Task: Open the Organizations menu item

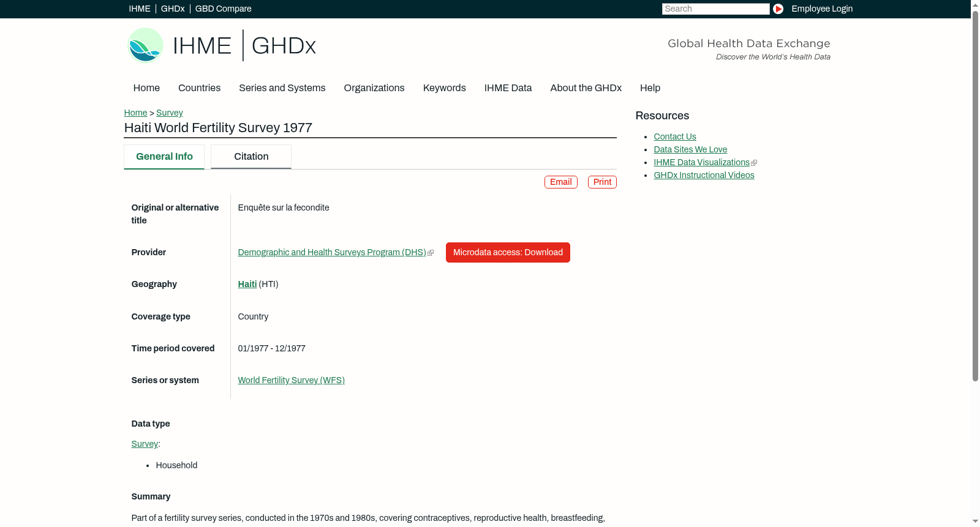Action: (374, 88)
